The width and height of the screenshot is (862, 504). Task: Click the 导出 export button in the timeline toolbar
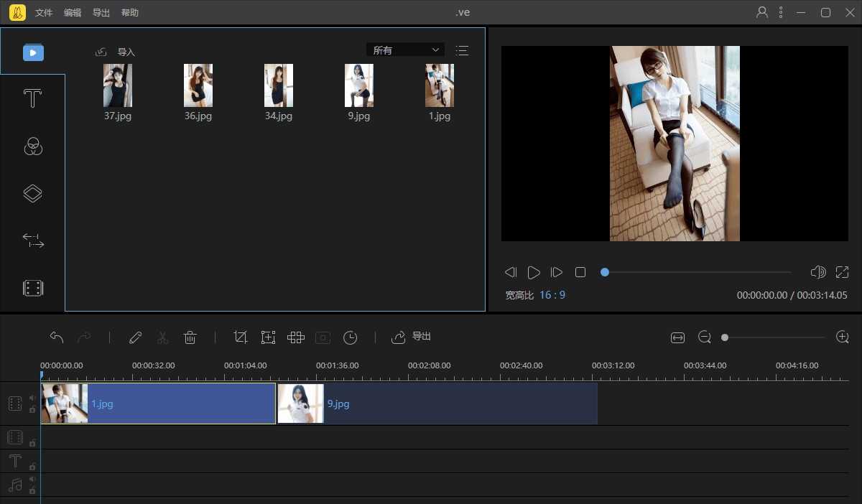click(422, 337)
